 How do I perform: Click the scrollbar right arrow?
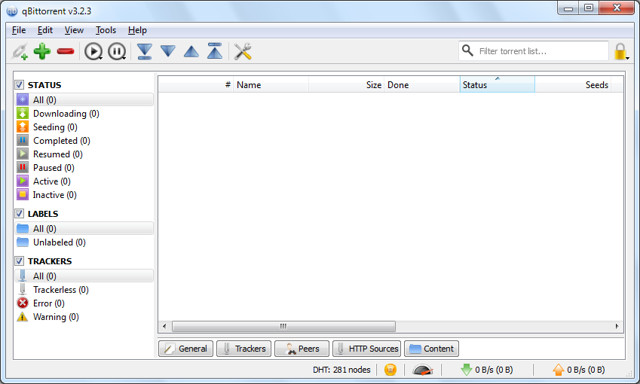617,326
